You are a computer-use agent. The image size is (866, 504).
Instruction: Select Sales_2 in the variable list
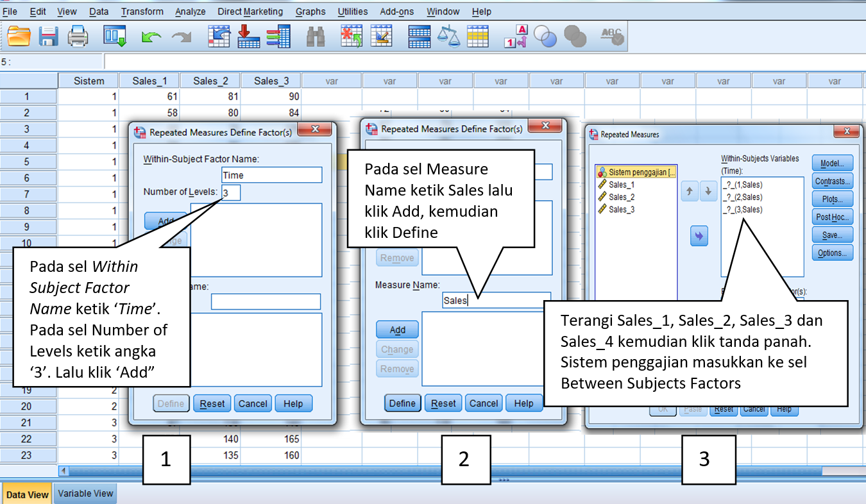coord(621,197)
